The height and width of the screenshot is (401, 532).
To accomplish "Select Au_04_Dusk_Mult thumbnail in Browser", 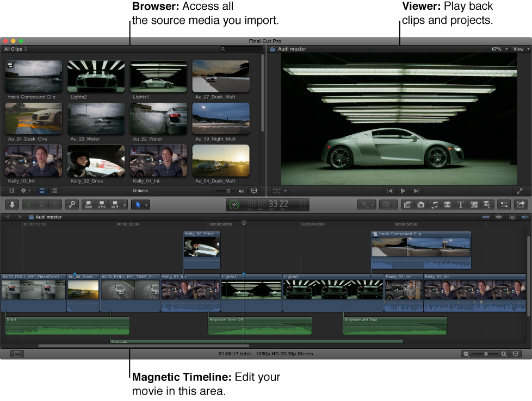I will pyautogui.click(x=221, y=160).
